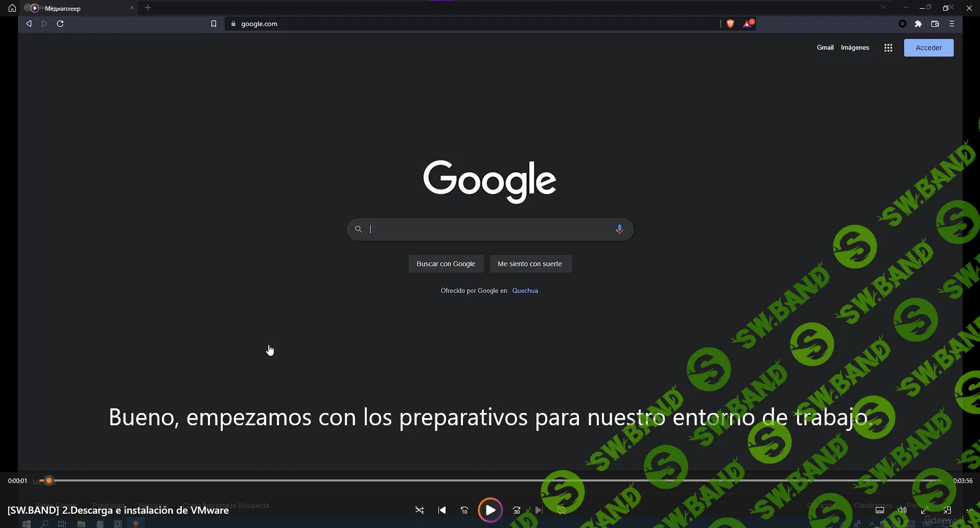Reload the google.com page
This screenshot has height=528, width=980.
pos(60,24)
